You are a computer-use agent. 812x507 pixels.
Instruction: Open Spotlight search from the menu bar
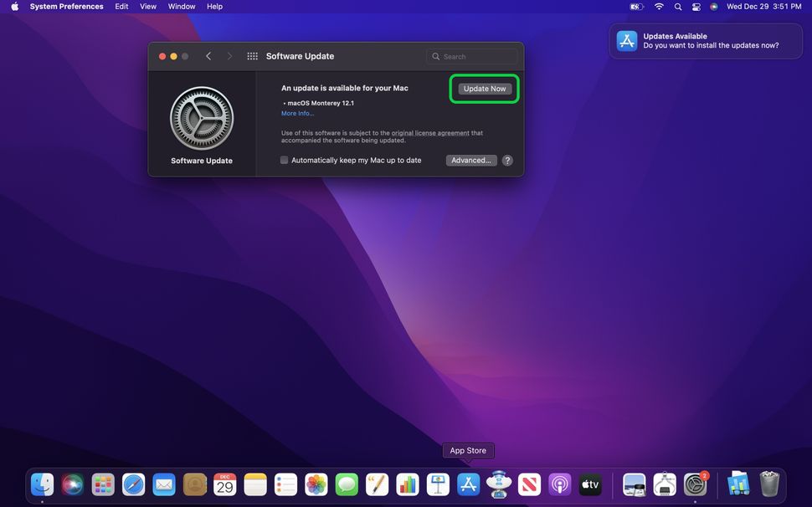coord(677,6)
